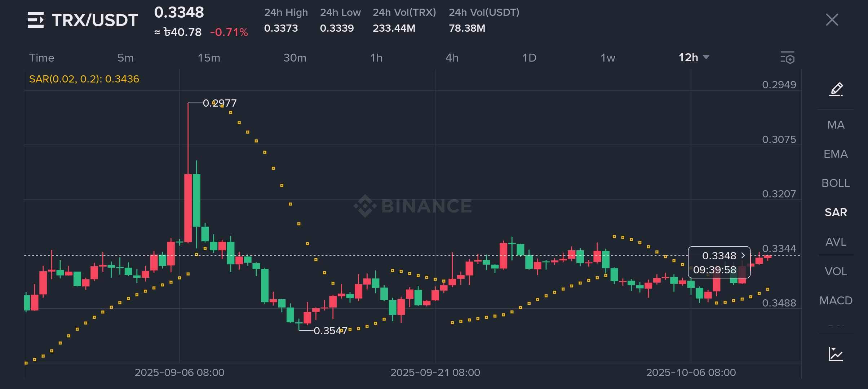Disable the SAR indicator
The width and height of the screenshot is (868, 389).
tap(836, 213)
